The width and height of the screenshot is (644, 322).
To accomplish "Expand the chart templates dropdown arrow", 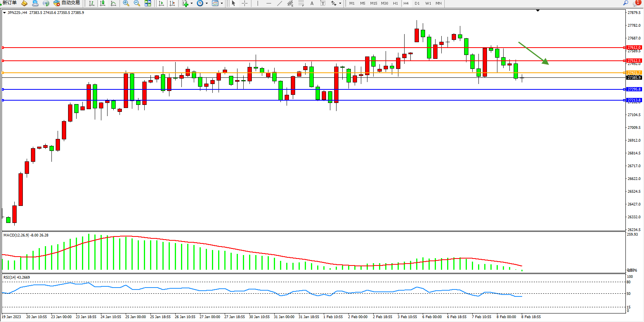I will [x=222, y=3].
